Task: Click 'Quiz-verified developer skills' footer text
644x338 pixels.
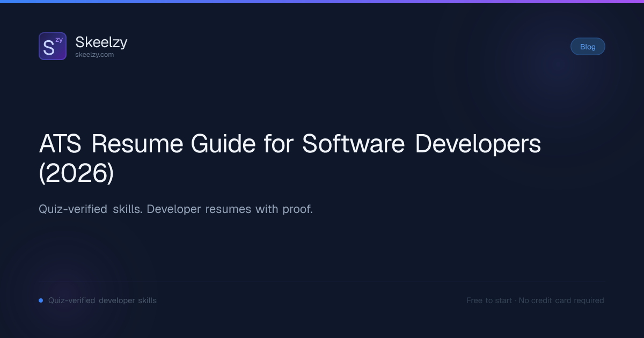Action: [103, 300]
